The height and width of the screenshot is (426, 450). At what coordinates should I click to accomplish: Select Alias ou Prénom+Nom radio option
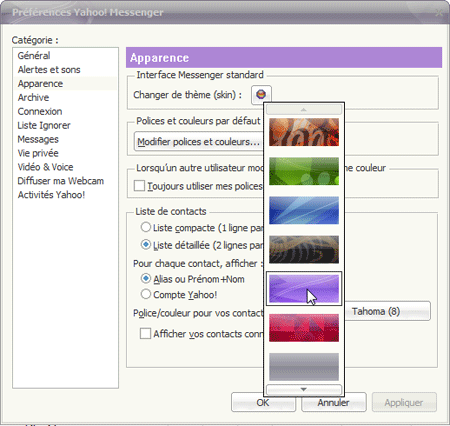tap(146, 278)
